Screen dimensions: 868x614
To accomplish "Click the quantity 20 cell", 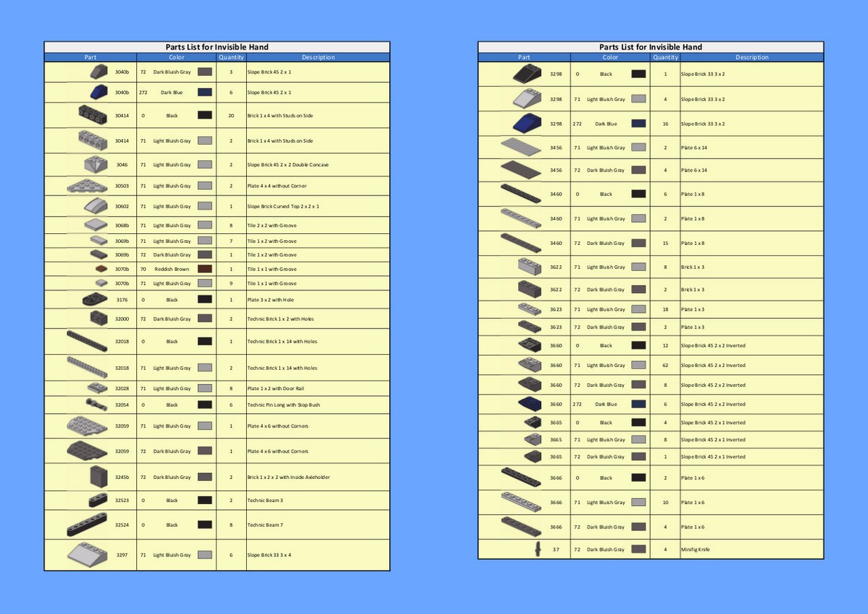I will pyautogui.click(x=231, y=115).
